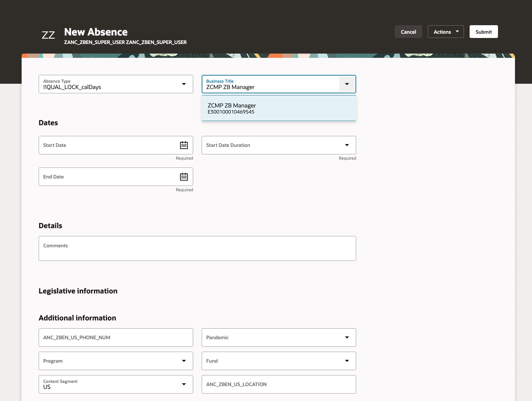Collapse the Business Title dropdown arrow
532x401 pixels.
tap(347, 84)
